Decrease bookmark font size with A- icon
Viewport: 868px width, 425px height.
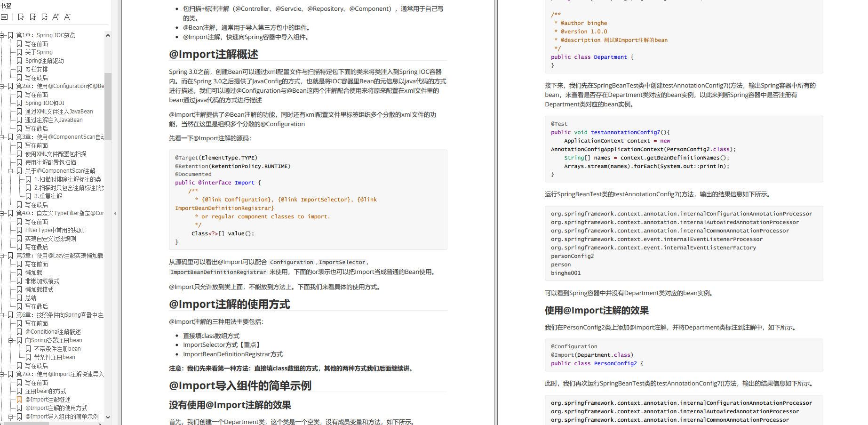tap(67, 17)
